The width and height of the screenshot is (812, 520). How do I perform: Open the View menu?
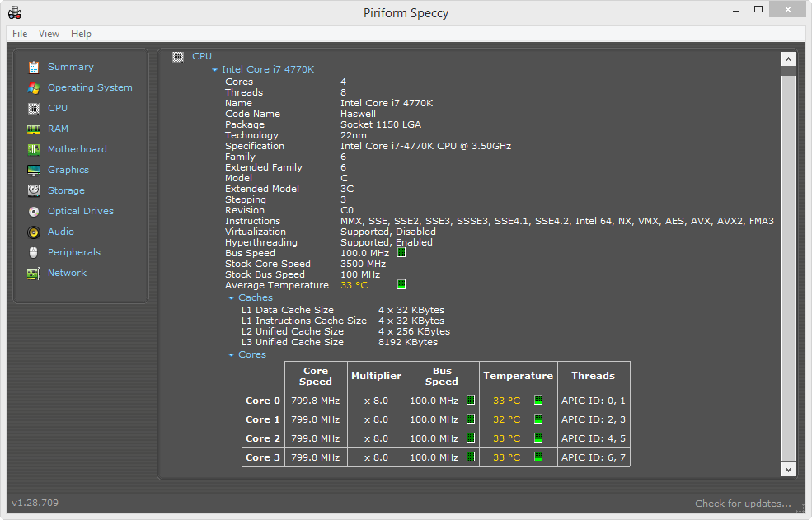pyautogui.click(x=49, y=34)
